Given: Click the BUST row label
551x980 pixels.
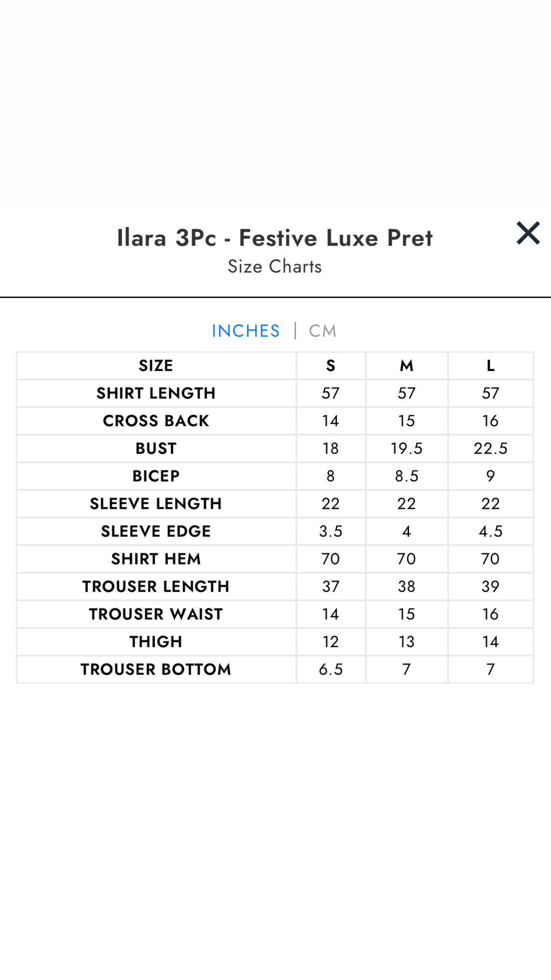Looking at the screenshot, I should coord(156,448).
